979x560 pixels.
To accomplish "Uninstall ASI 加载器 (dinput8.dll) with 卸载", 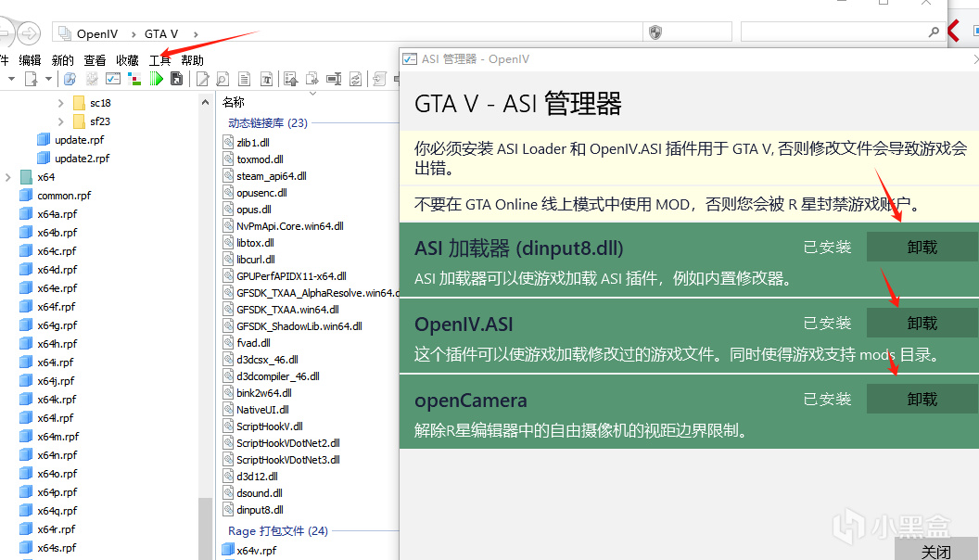I will (922, 248).
